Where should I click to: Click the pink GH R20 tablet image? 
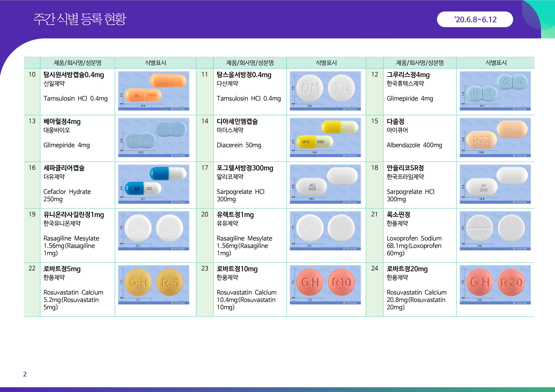(495, 285)
